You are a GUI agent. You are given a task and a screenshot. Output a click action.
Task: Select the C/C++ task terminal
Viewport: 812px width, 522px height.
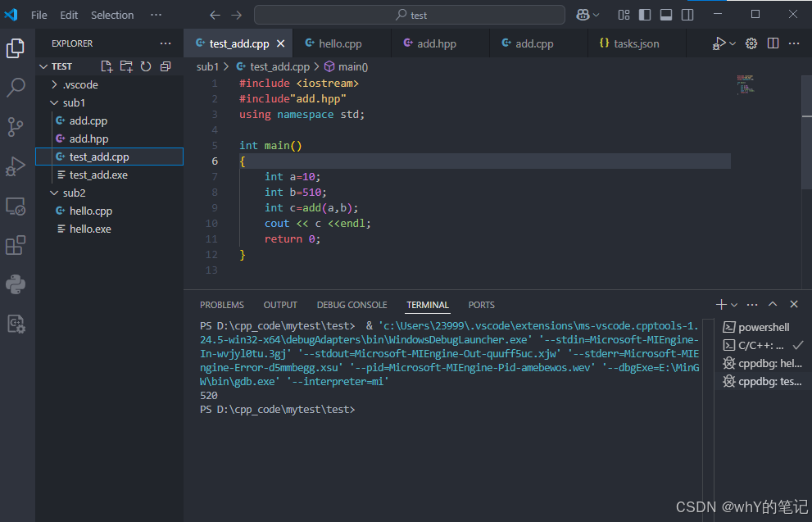point(763,346)
